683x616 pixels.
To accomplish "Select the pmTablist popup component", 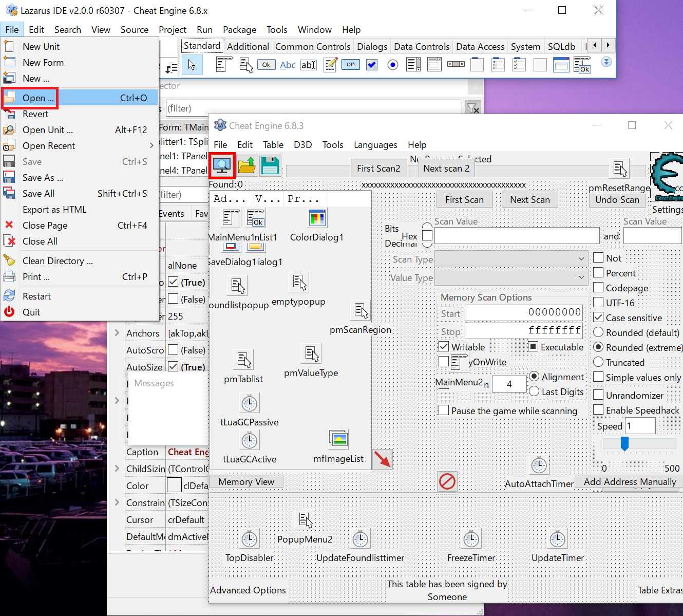I will 243,360.
